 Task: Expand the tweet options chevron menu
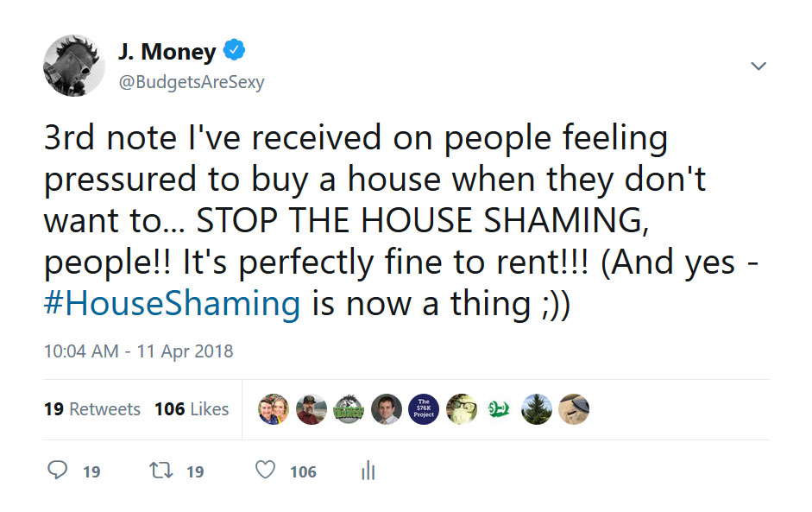point(758,66)
